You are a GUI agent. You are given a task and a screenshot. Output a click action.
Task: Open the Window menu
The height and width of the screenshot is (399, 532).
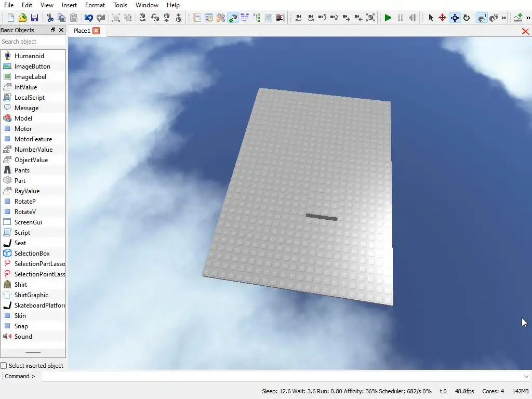[x=147, y=5]
